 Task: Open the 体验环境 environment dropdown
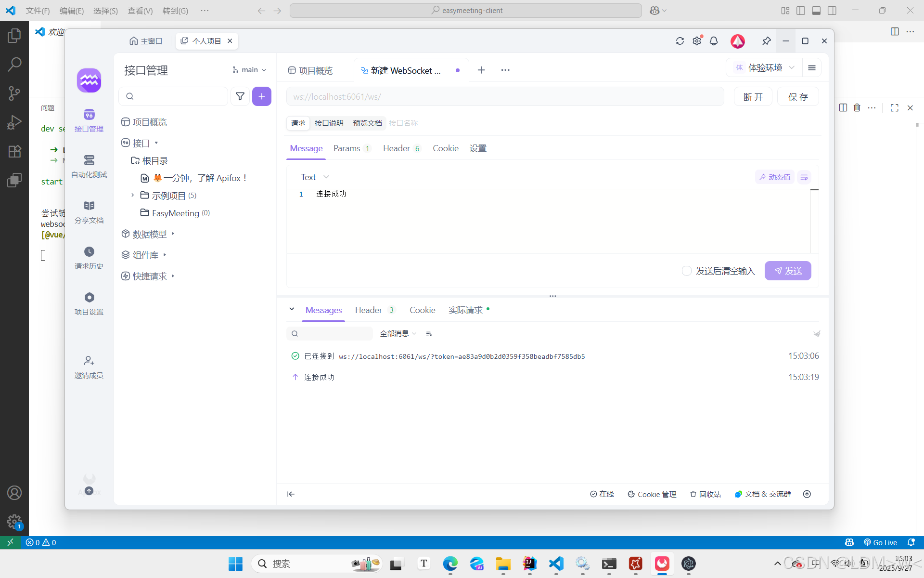tap(764, 68)
